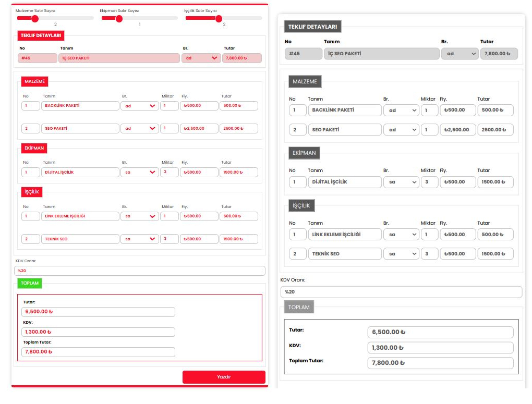Image resolution: width=532 pixels, height=404 pixels.
Task: Click red KDV Oranı %20 field
Action: (139, 271)
